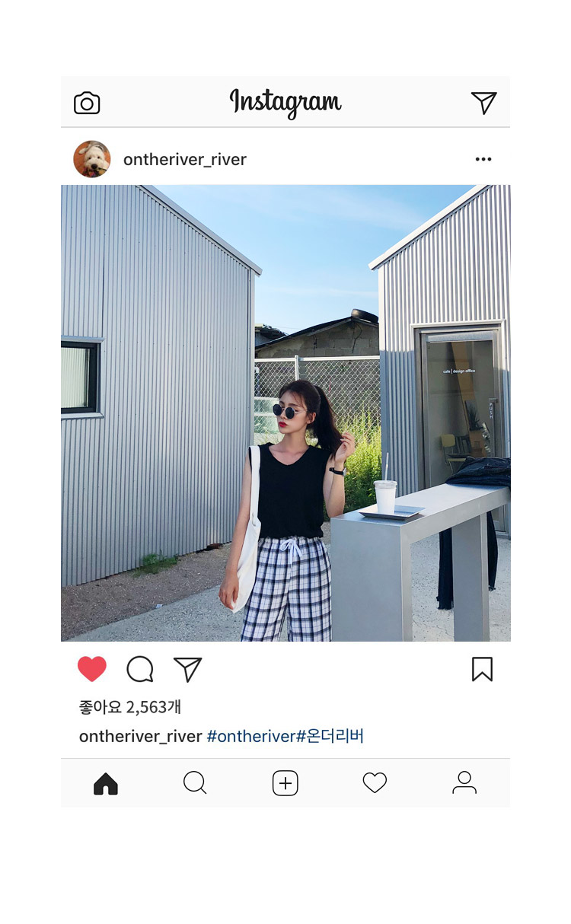Viewport: 571px width, 924px height.
Task: Open activity heart tab in bottom bar
Action: [x=375, y=782]
